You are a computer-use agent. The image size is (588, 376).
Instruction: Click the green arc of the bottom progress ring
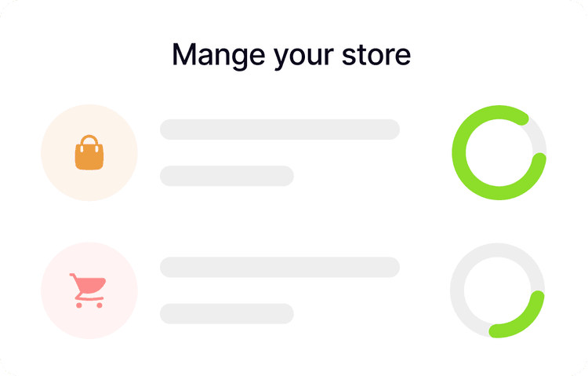529,320
